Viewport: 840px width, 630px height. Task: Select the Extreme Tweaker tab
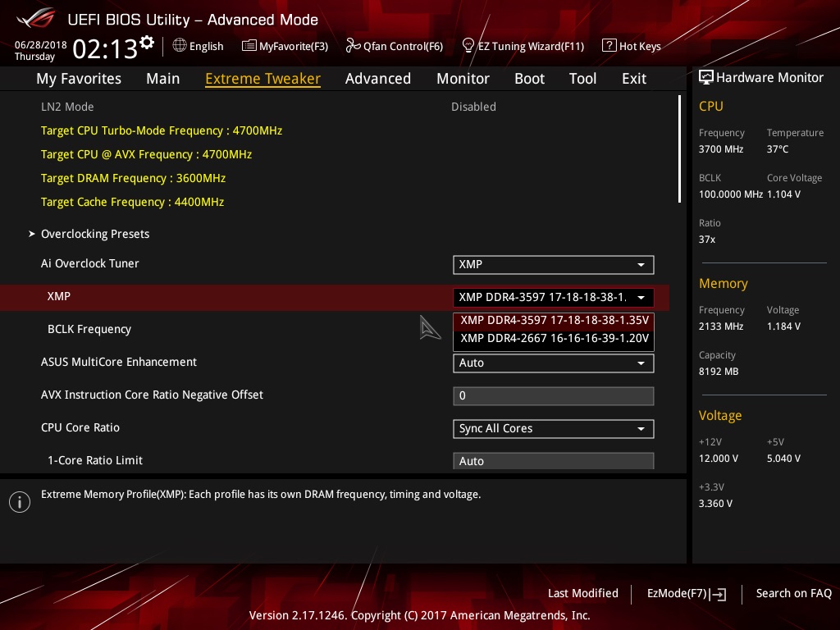(262, 79)
